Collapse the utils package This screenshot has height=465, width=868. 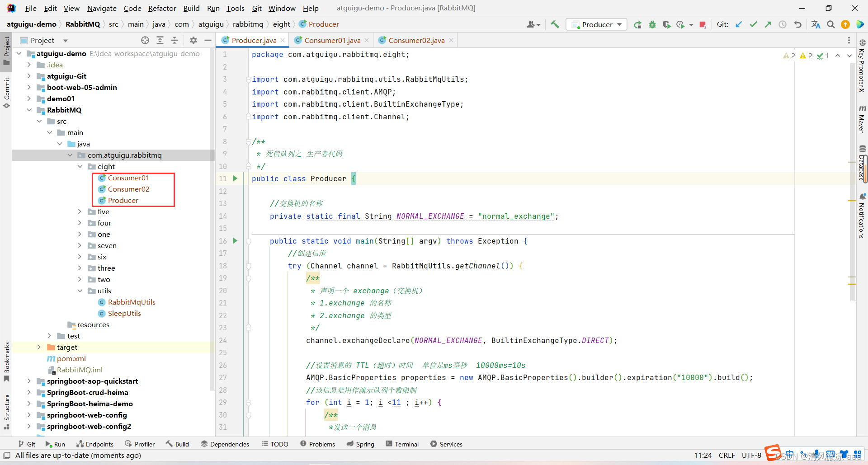[80, 291]
